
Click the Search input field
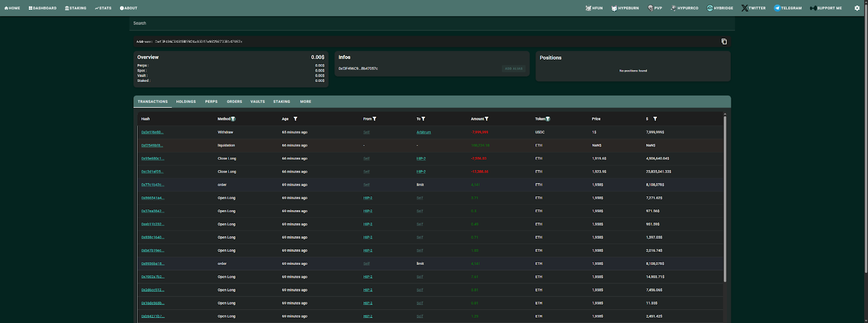point(431,23)
